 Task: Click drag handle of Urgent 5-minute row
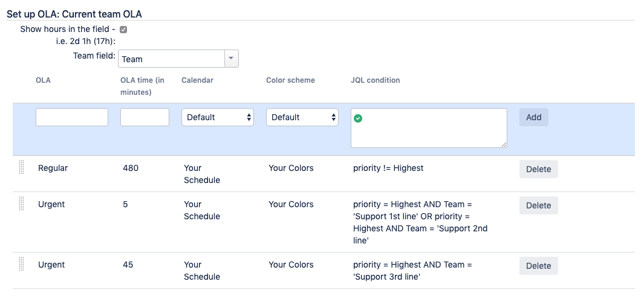click(x=22, y=204)
